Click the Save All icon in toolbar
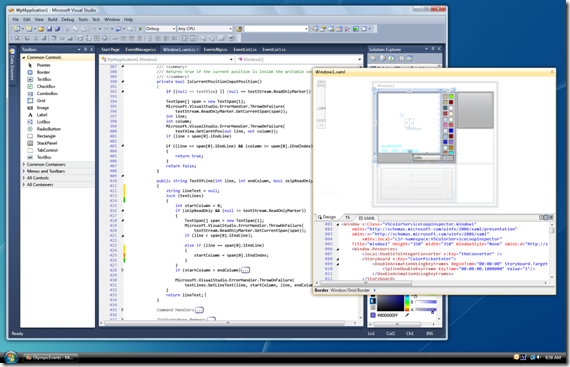Screen dimensions: 570x367 57,29
